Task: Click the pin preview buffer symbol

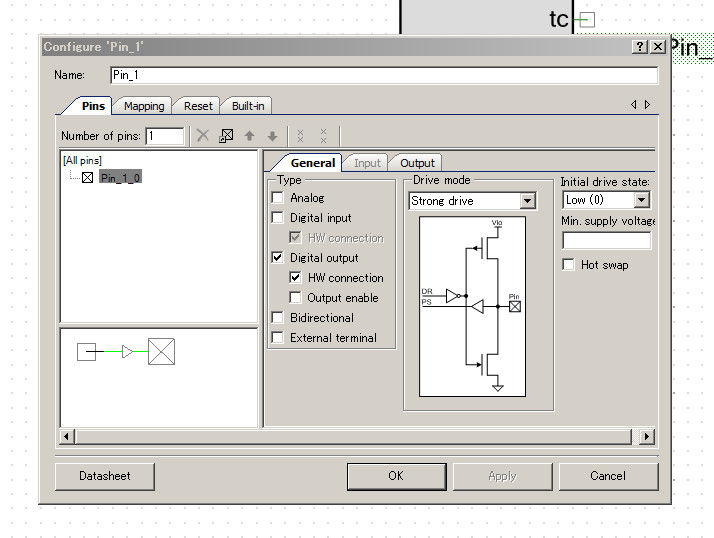Action: click(128, 352)
